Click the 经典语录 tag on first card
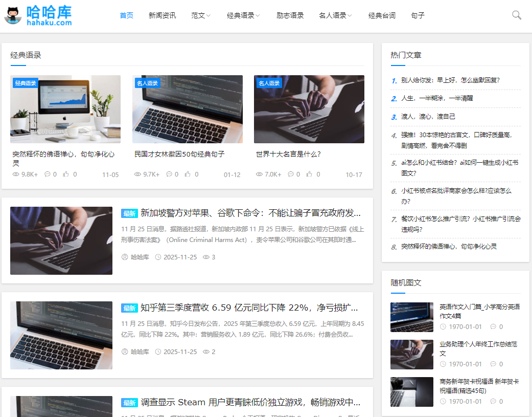The image size is (532, 417). 26,83
